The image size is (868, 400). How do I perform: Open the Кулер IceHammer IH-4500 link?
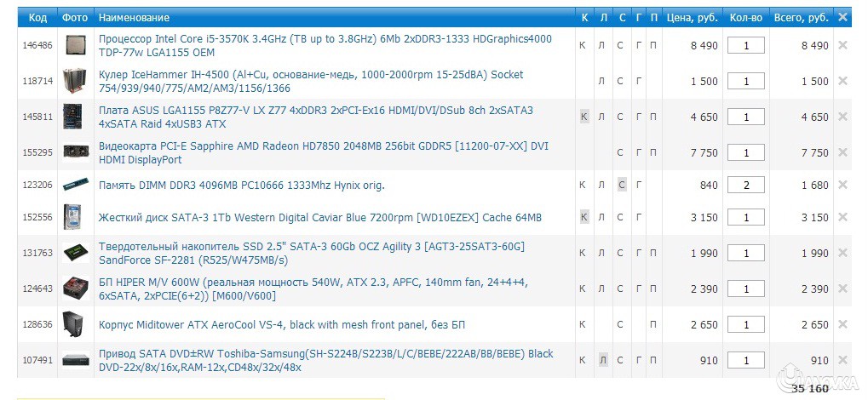tap(311, 82)
